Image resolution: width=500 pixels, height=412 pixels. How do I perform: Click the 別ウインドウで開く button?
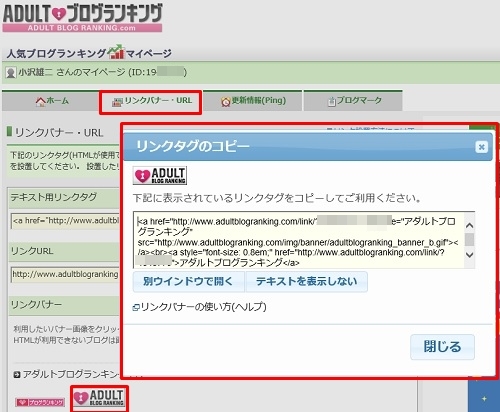tap(189, 282)
